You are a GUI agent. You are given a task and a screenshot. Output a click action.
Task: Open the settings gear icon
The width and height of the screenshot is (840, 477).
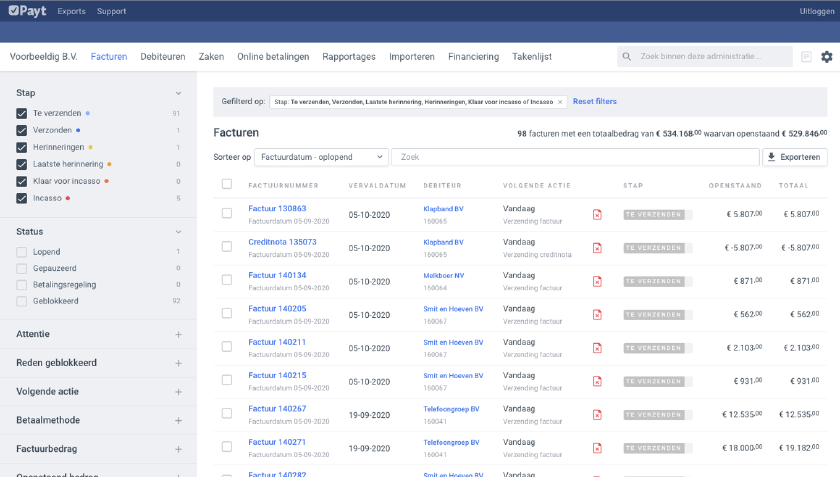pos(827,56)
